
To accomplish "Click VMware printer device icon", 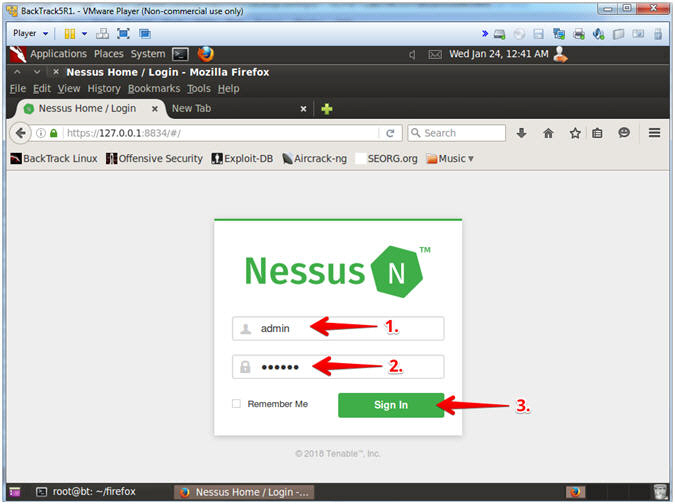I will pos(579,34).
